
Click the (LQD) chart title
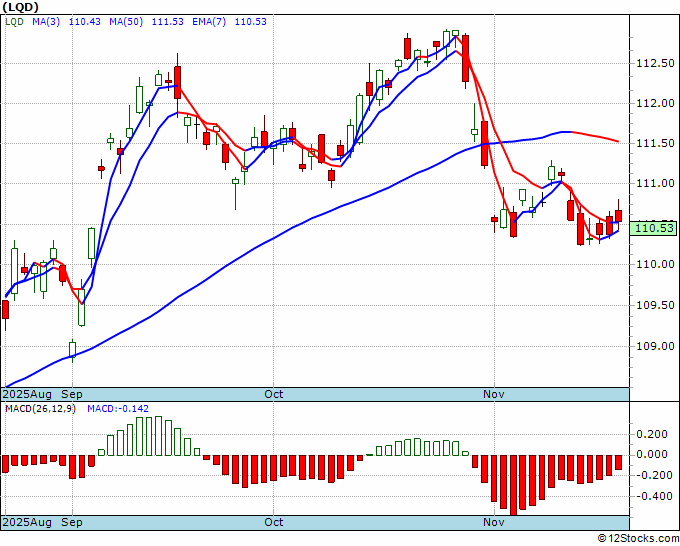[x=20, y=7]
